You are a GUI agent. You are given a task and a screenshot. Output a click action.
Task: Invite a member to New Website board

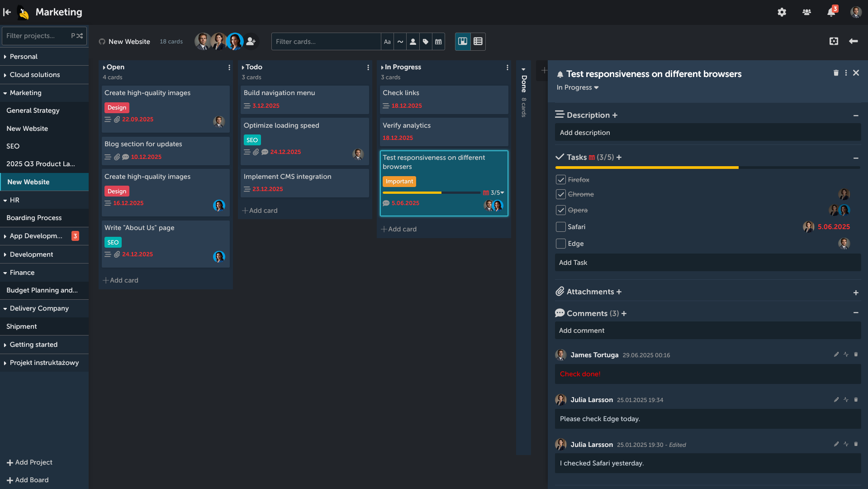coord(251,41)
